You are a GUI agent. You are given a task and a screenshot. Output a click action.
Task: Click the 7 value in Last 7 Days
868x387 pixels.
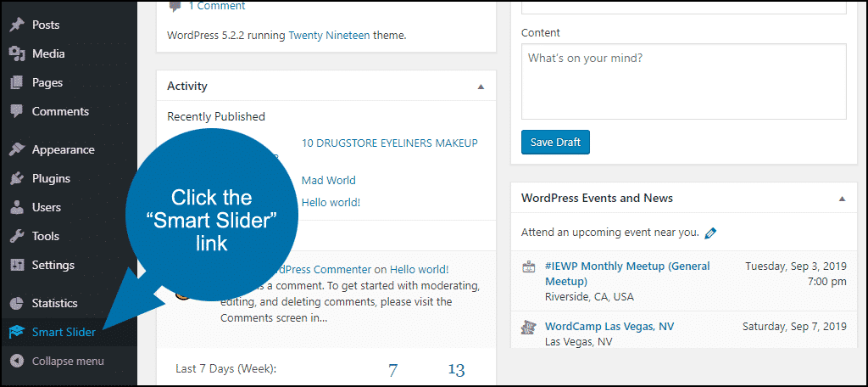[x=393, y=370]
